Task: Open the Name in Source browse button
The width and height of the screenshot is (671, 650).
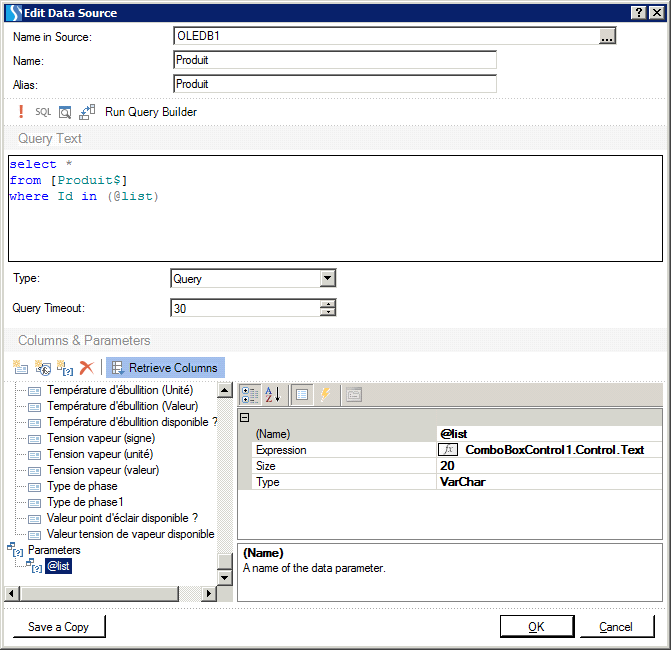Action: pos(607,36)
